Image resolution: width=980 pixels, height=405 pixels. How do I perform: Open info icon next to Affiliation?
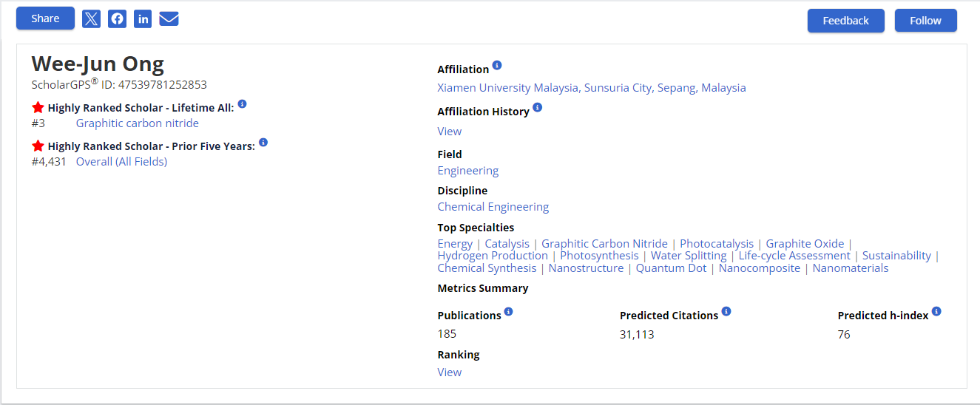pos(497,66)
